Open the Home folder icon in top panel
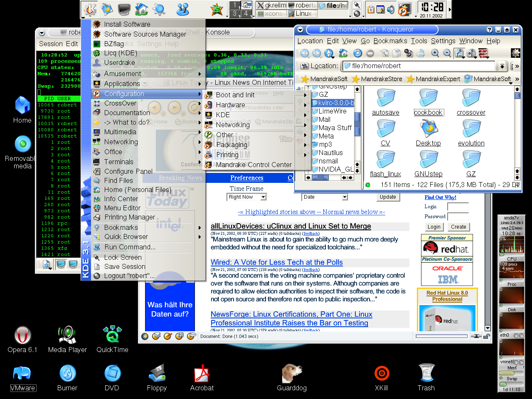This screenshot has width=532, height=399. (141, 9)
